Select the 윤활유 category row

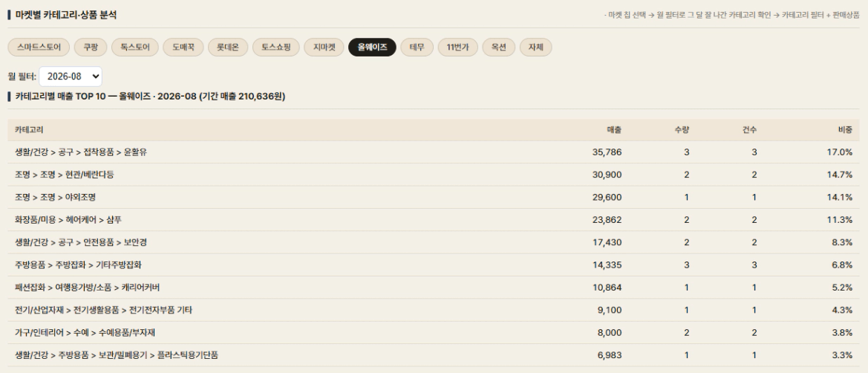tap(434, 152)
